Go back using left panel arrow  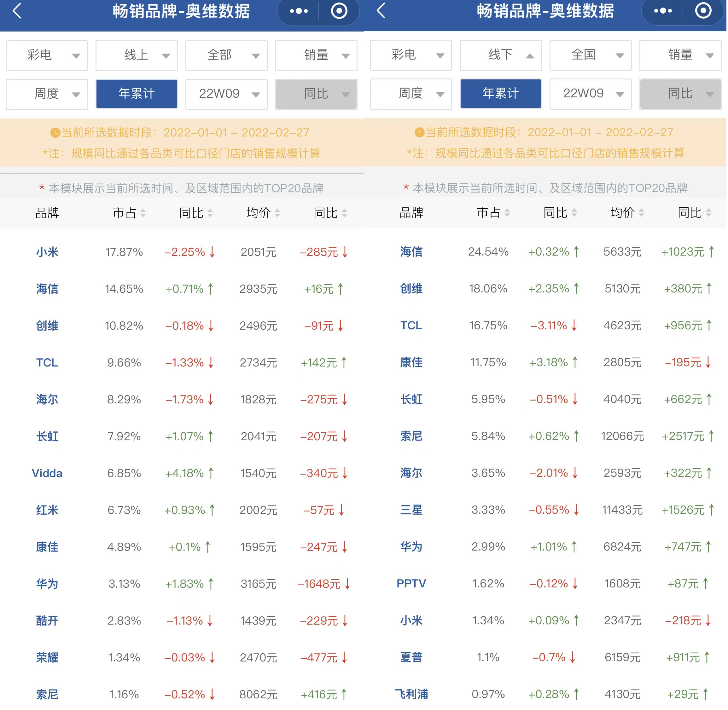17,11
